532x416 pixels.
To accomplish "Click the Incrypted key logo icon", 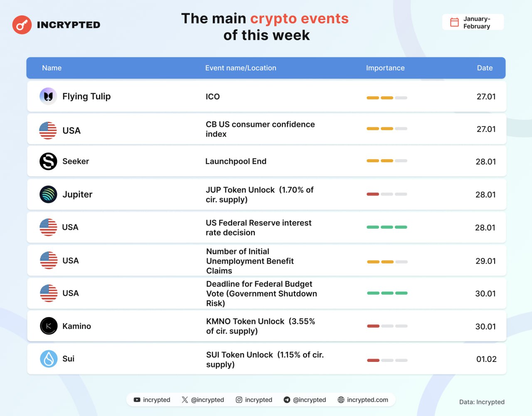I will coord(22,25).
